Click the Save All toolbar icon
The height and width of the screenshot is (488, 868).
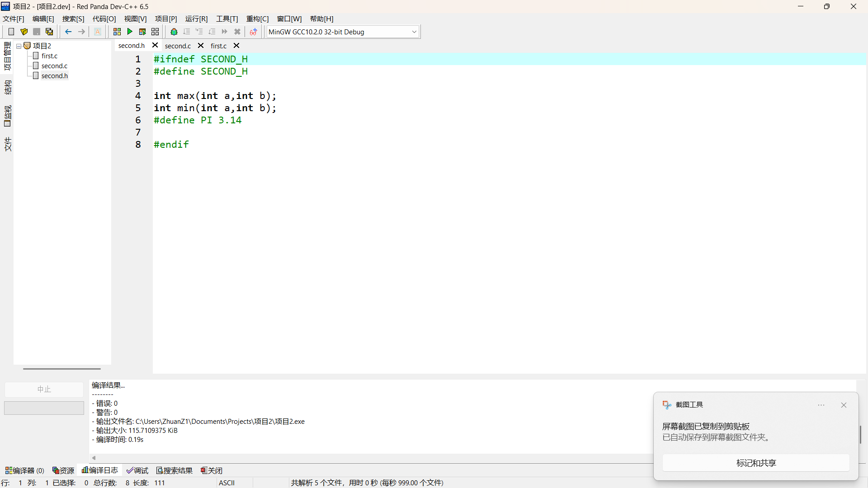tap(49, 32)
